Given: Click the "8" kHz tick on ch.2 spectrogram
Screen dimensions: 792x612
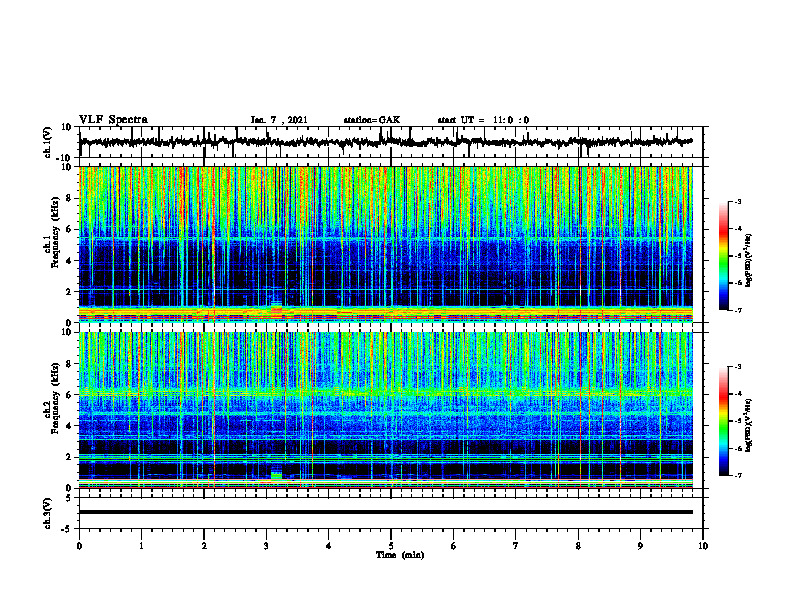Looking at the screenshot, I should (x=69, y=364).
